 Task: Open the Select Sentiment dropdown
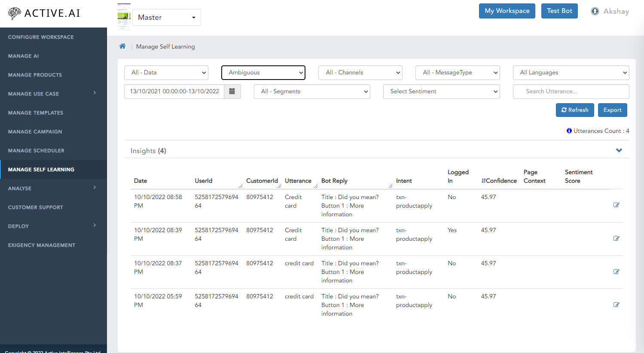442,92
